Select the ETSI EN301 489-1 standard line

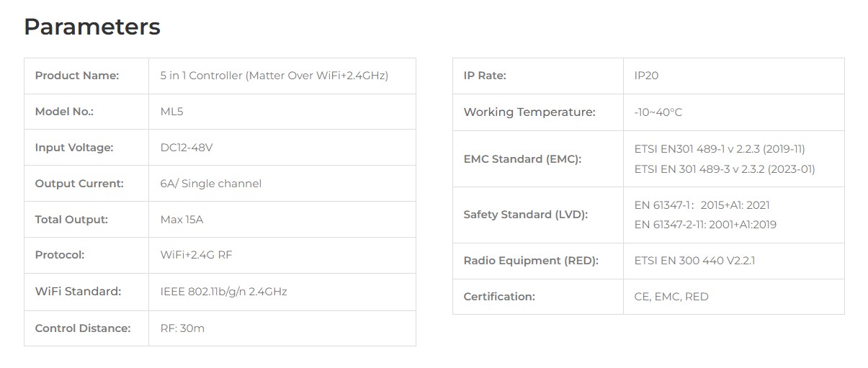coord(720,149)
